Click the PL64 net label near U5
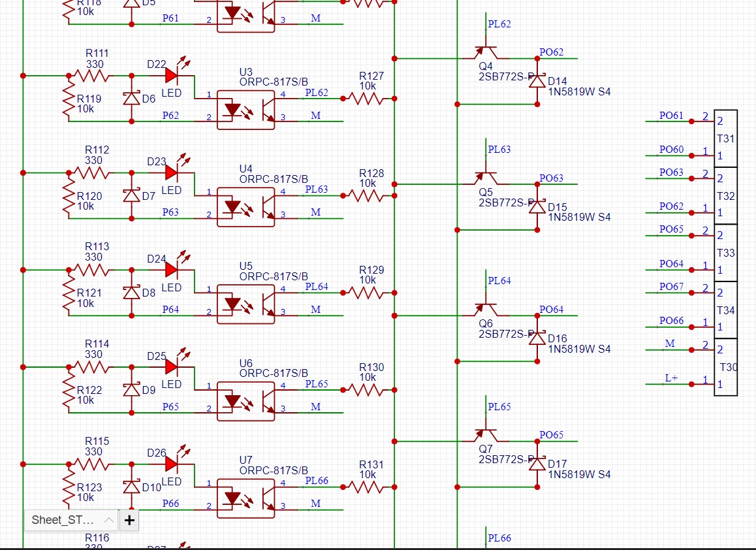 tap(316, 287)
